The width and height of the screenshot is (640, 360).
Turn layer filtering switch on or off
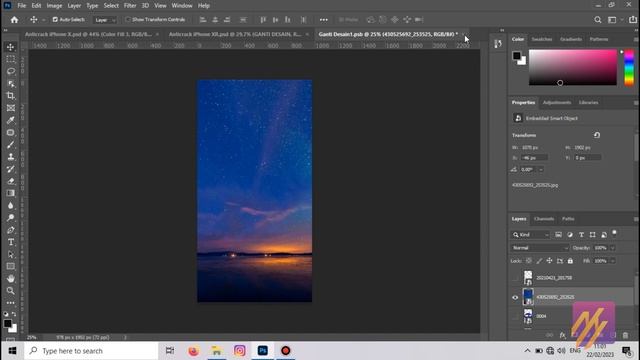coord(614,233)
